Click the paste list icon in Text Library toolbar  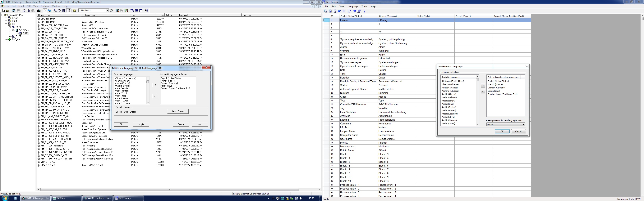coord(335,11)
